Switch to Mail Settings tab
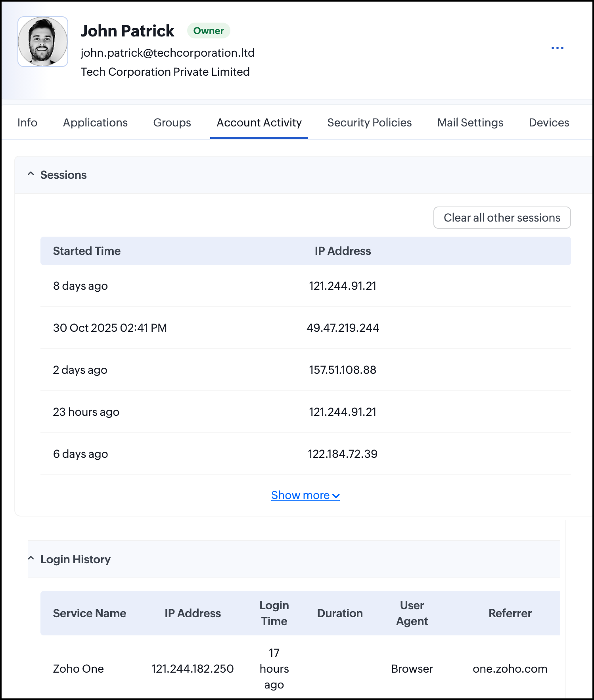Viewport: 594px width, 700px height. [x=470, y=122]
